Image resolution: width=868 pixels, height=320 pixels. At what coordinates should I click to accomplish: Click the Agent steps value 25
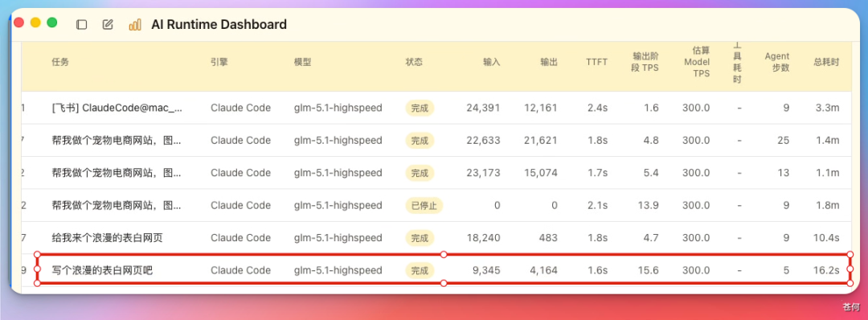click(784, 141)
